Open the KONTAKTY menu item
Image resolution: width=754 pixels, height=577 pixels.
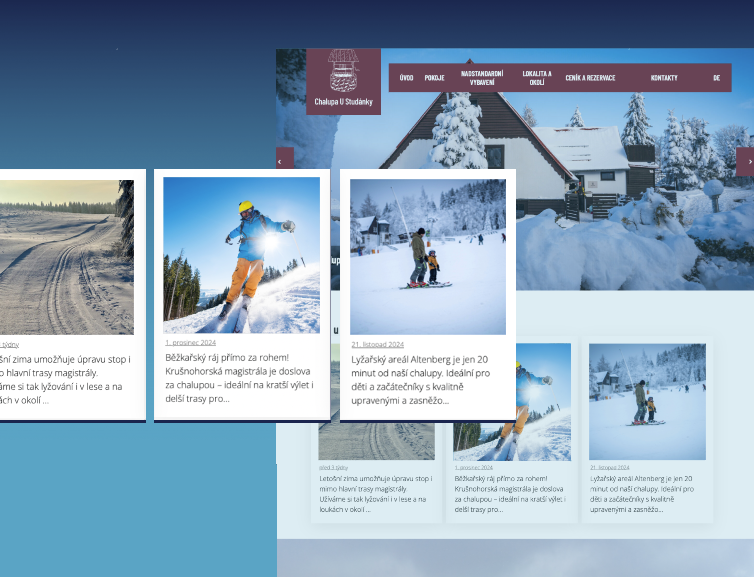(664, 77)
